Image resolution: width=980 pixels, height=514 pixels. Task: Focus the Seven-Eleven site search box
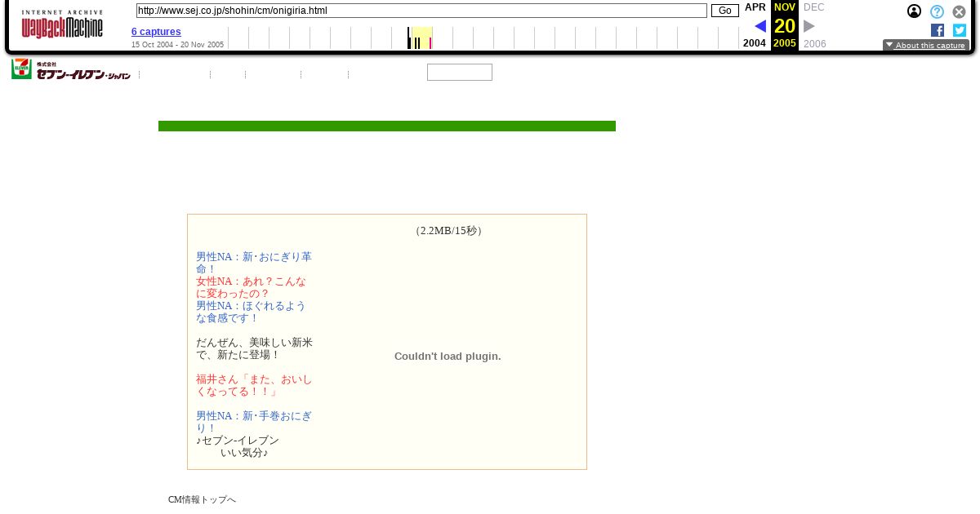point(460,73)
